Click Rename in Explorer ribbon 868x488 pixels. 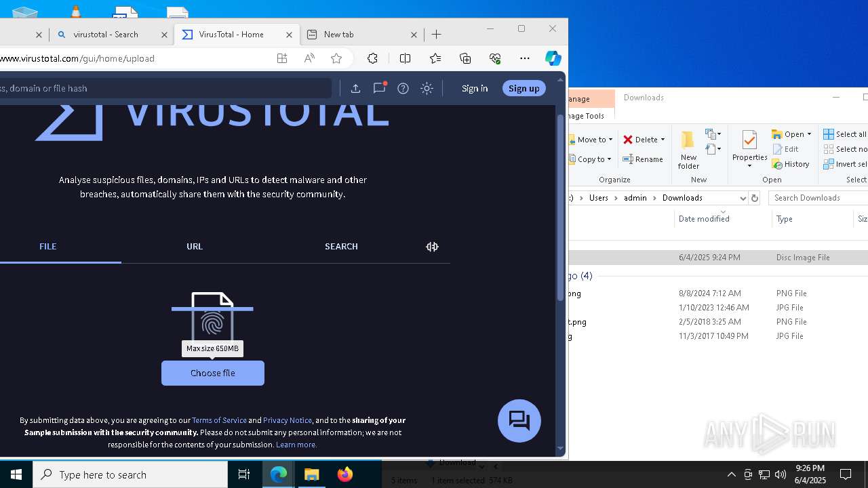click(x=643, y=159)
